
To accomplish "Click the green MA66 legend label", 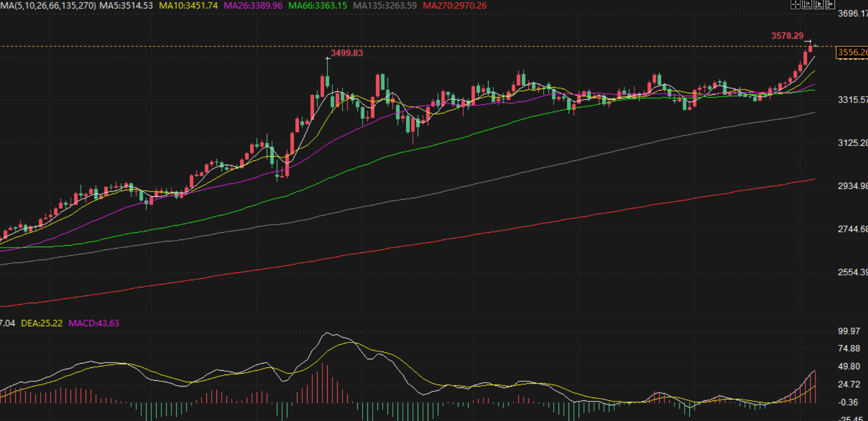I will [x=318, y=6].
